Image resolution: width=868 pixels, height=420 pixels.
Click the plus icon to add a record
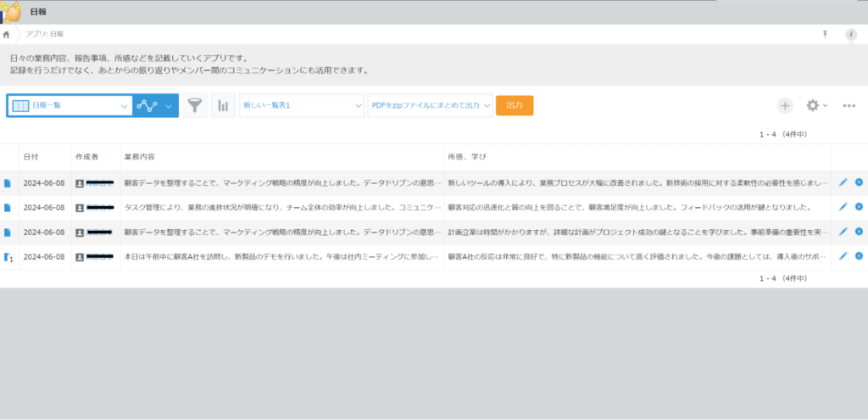coord(785,105)
